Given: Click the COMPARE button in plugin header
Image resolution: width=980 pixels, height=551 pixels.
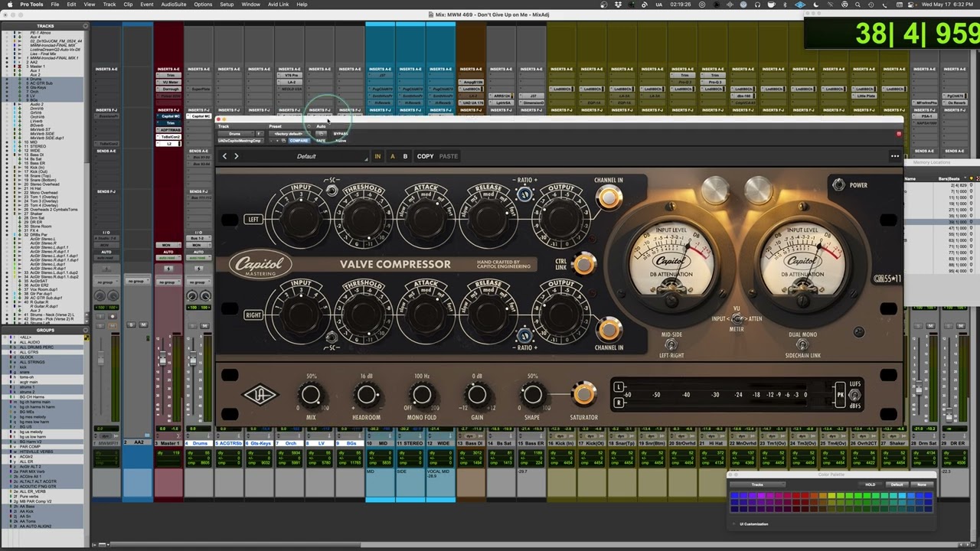Looking at the screenshot, I should [299, 141].
